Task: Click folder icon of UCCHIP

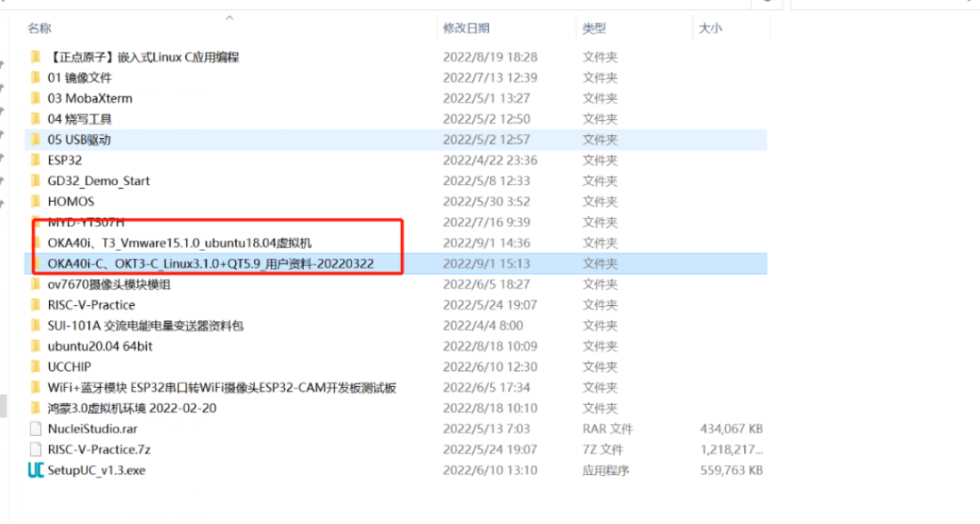Action: click(35, 366)
